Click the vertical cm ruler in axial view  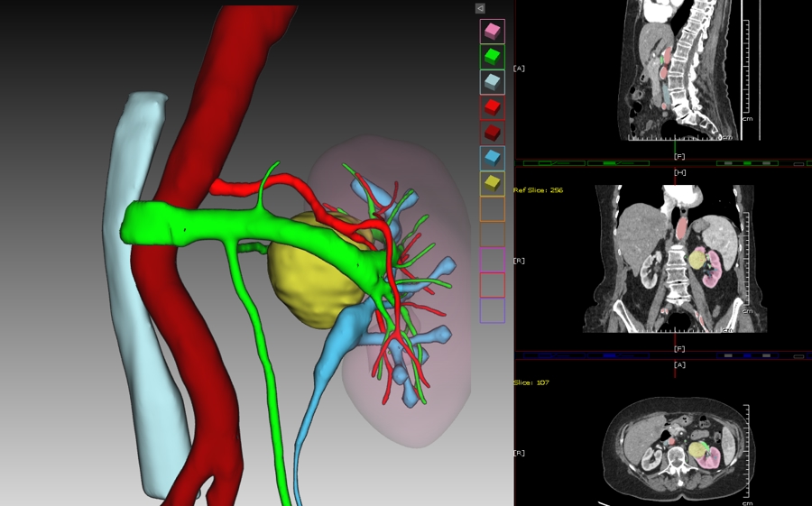point(747,449)
